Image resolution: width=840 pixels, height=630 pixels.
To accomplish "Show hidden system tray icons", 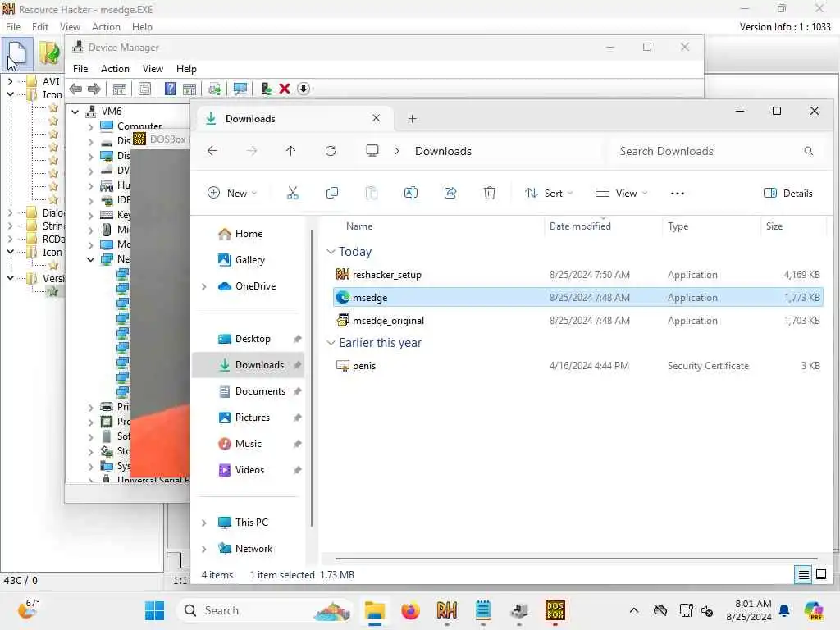I will 634,610.
